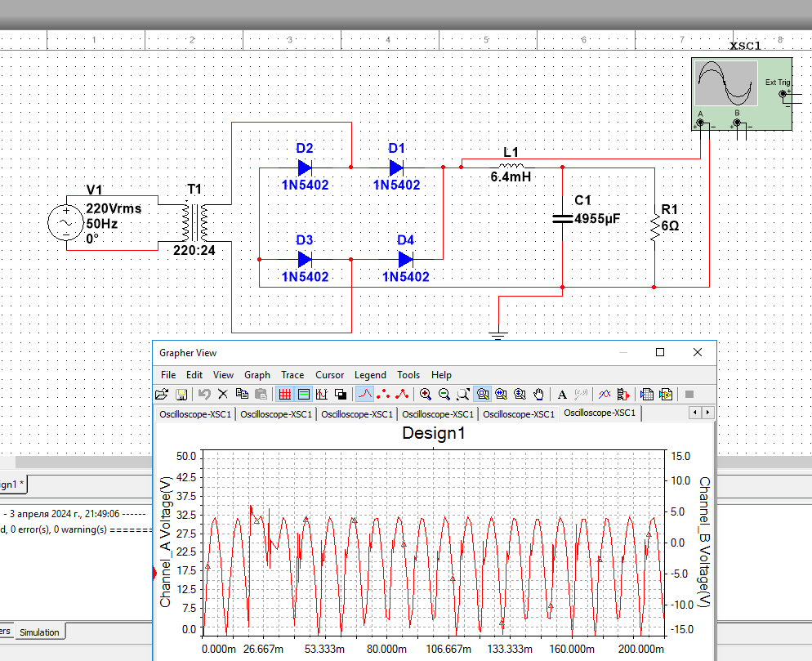Click the (x,y) data label icon
The height and width of the screenshot is (661, 812).
tap(581, 395)
